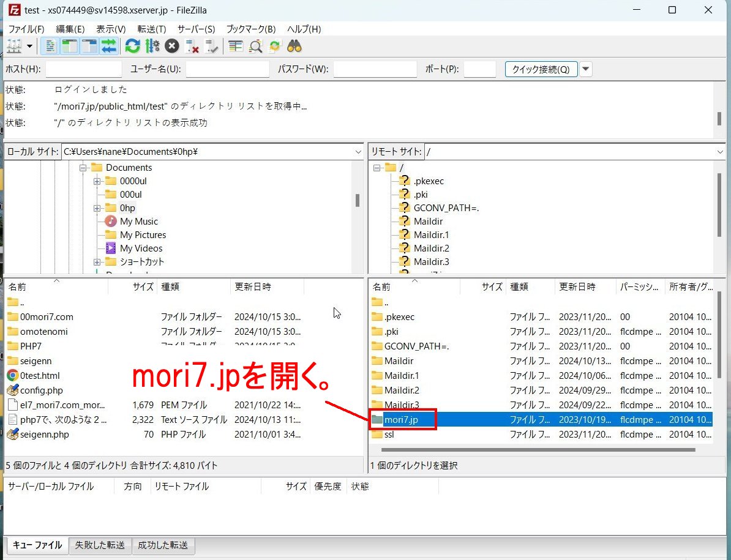
Task: Open directory listing filters icon
Action: point(236,46)
